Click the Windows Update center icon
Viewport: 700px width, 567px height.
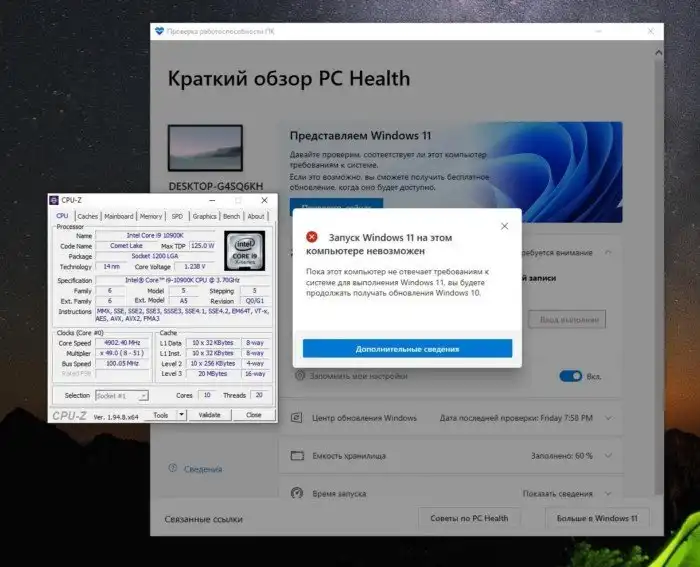click(x=297, y=417)
